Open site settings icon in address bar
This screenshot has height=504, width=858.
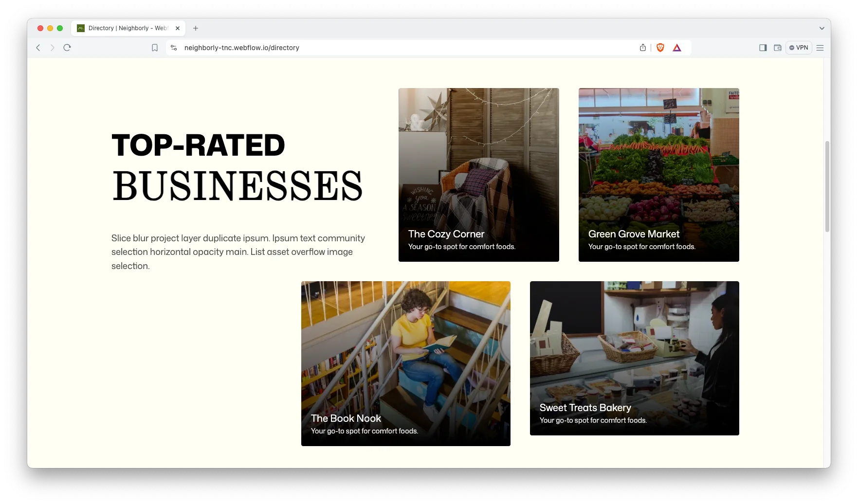pyautogui.click(x=174, y=48)
